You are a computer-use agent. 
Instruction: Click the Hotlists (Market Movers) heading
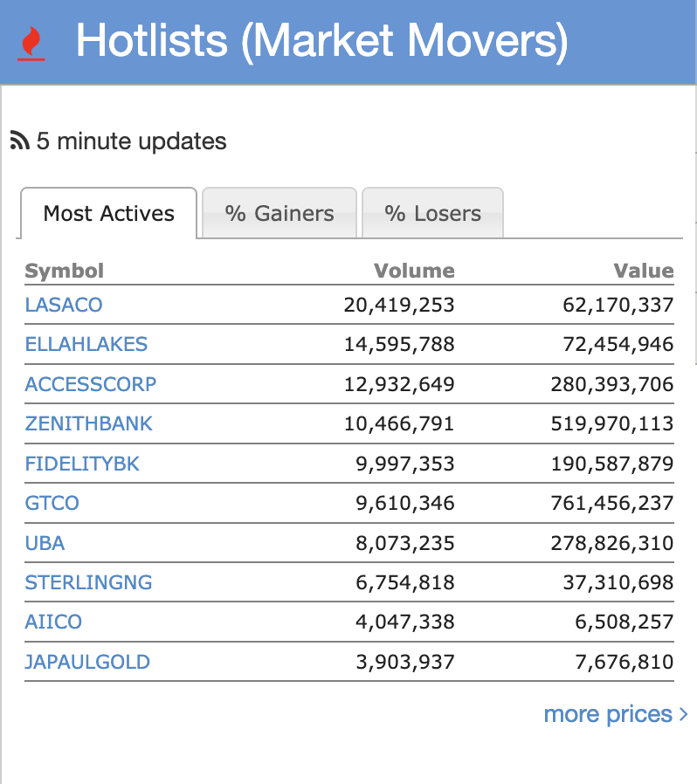click(x=321, y=42)
